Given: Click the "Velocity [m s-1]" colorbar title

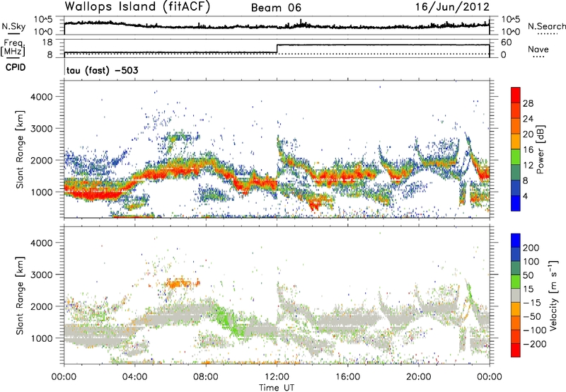Looking at the screenshot, I should click(554, 295).
